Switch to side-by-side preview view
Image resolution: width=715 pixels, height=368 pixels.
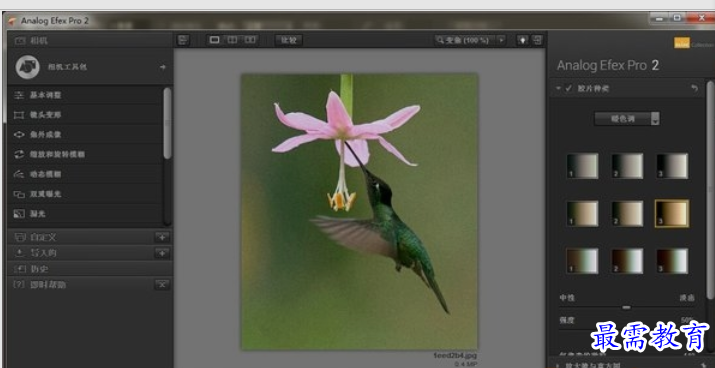pyautogui.click(x=250, y=40)
